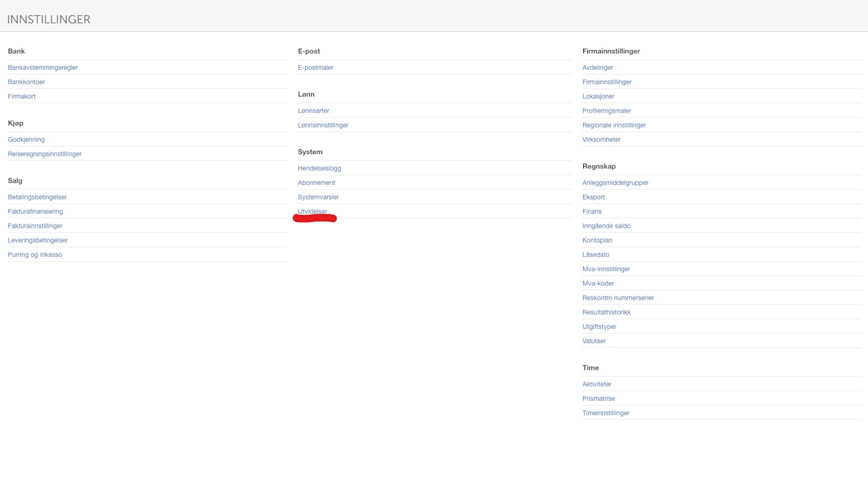Viewport: 868px width, 489px height.
Task: Open the Resultathistorikk link
Action: [x=607, y=313]
